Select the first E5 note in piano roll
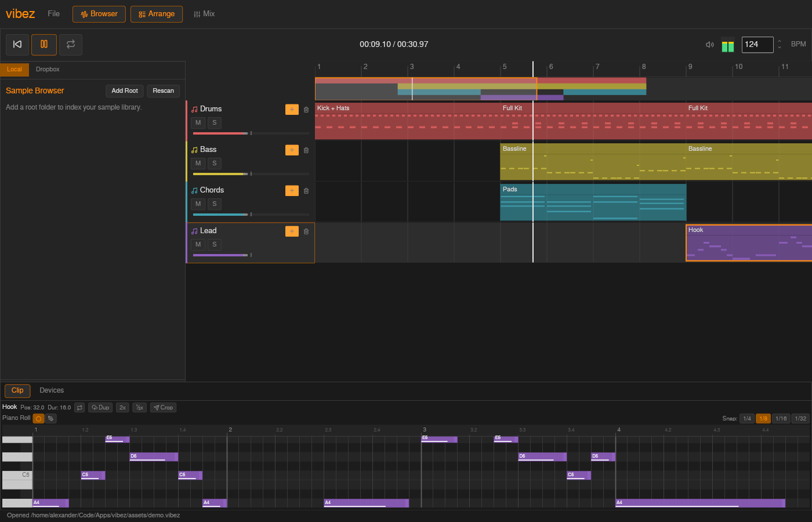The height and width of the screenshot is (522, 812). 117,439
